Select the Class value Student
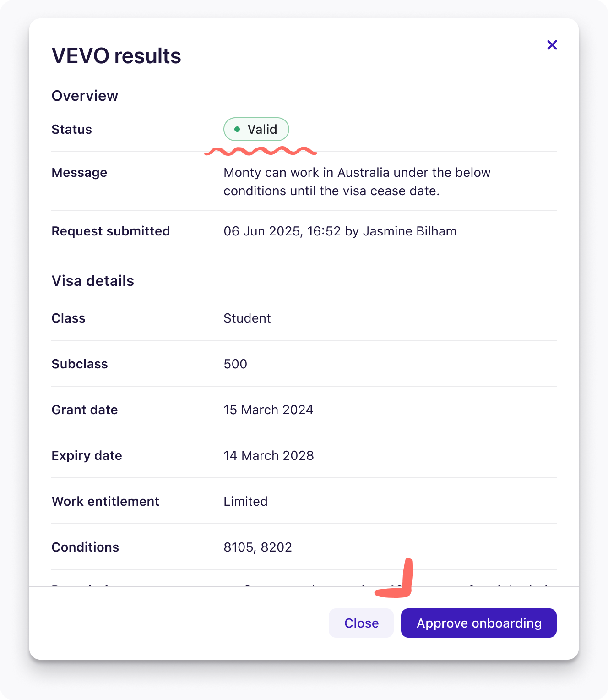Viewport: 608px width, 700px height. 247,318
